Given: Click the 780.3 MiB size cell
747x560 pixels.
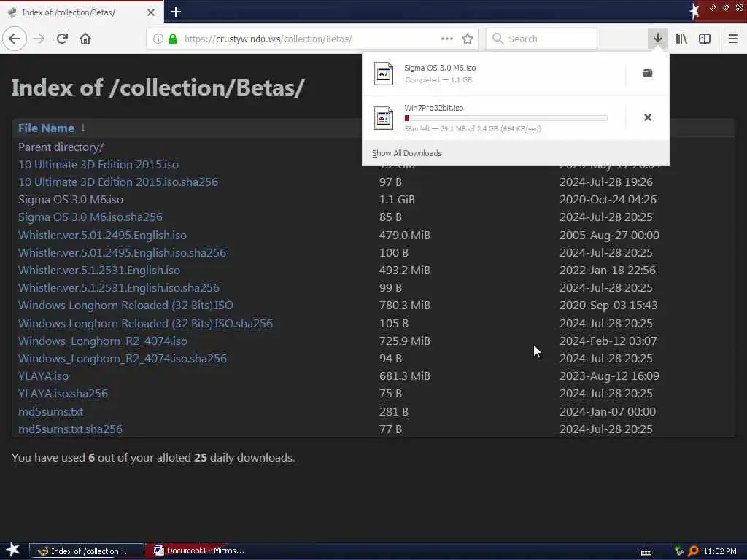Looking at the screenshot, I should tap(404, 306).
